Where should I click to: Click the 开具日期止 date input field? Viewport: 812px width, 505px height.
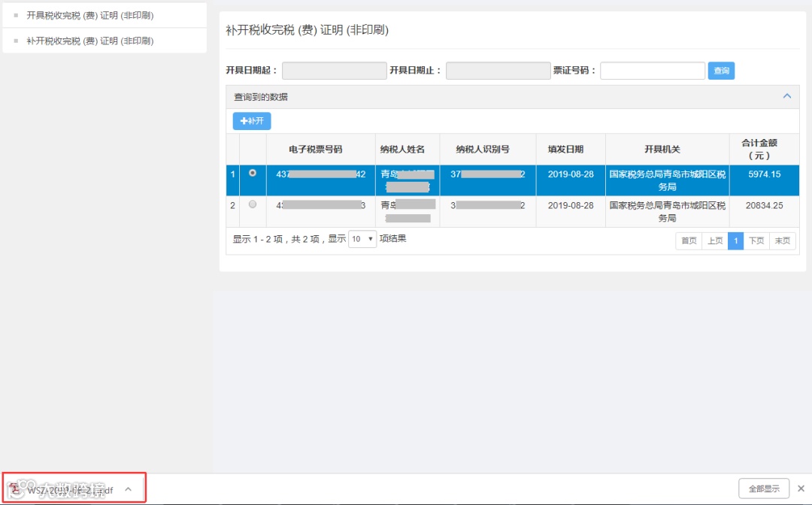click(498, 71)
